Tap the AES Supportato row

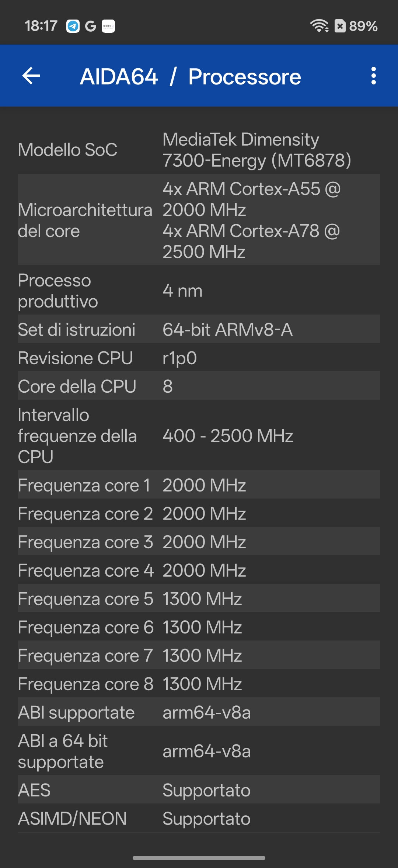click(x=199, y=790)
